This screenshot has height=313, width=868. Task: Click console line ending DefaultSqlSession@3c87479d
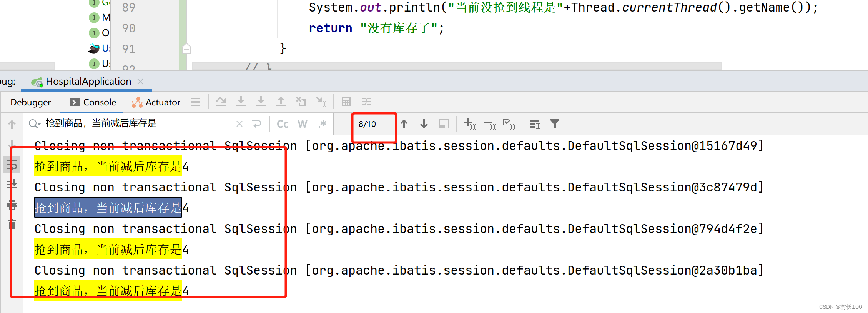click(x=399, y=187)
